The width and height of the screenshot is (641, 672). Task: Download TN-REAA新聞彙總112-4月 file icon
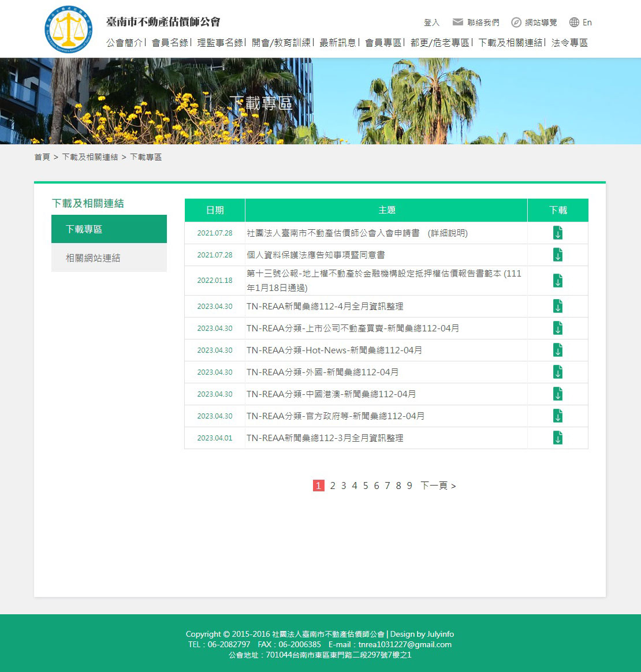tap(557, 306)
